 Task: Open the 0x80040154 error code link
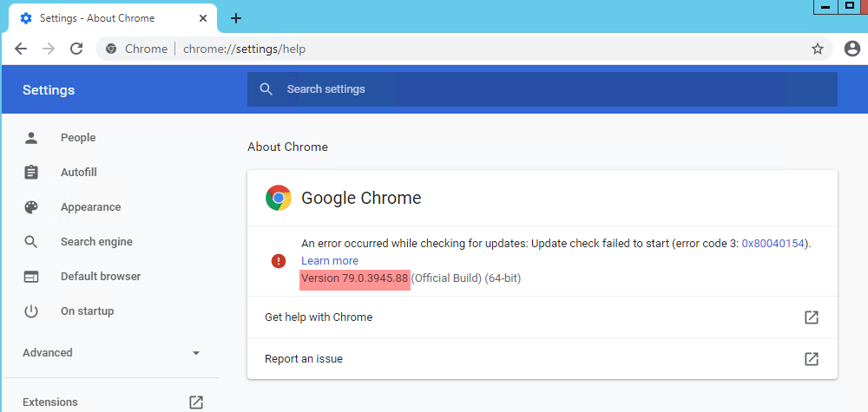[773, 244]
